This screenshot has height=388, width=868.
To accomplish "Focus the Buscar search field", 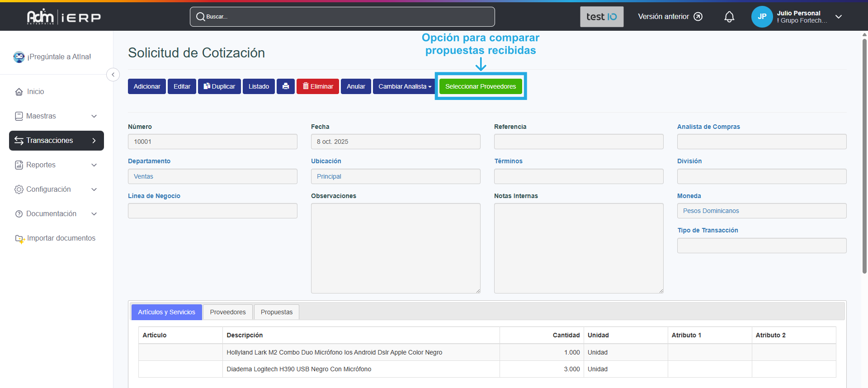I will (342, 17).
